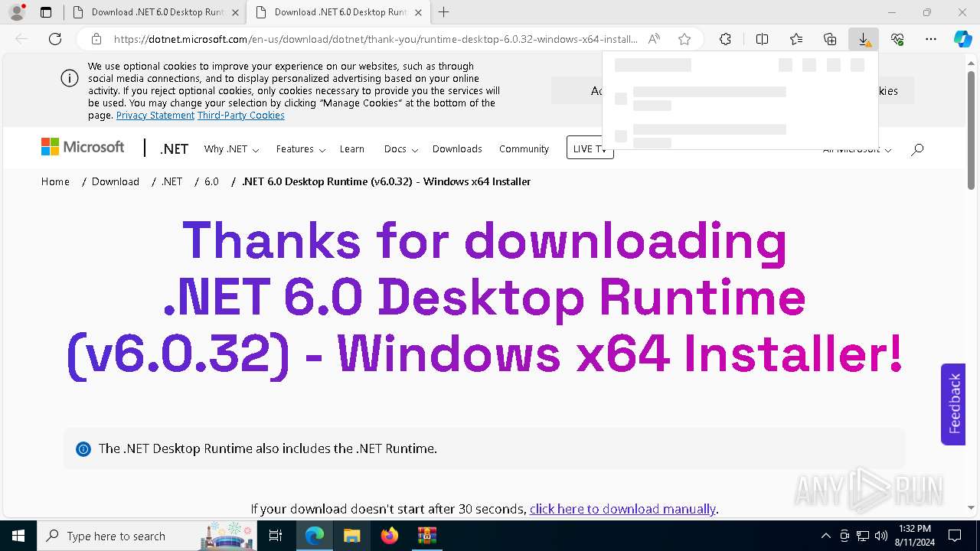The width and height of the screenshot is (980, 551).
Task: Click 6.0 breadcrumb link
Action: click(x=211, y=181)
